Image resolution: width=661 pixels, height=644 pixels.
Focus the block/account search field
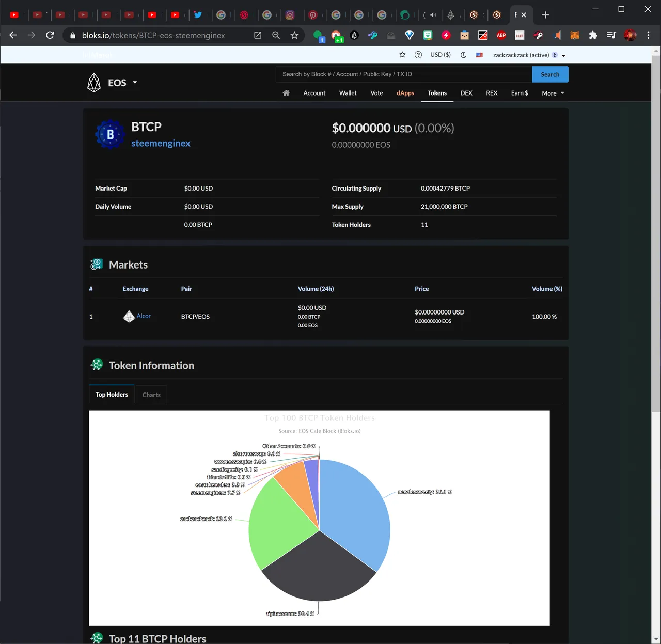click(404, 74)
